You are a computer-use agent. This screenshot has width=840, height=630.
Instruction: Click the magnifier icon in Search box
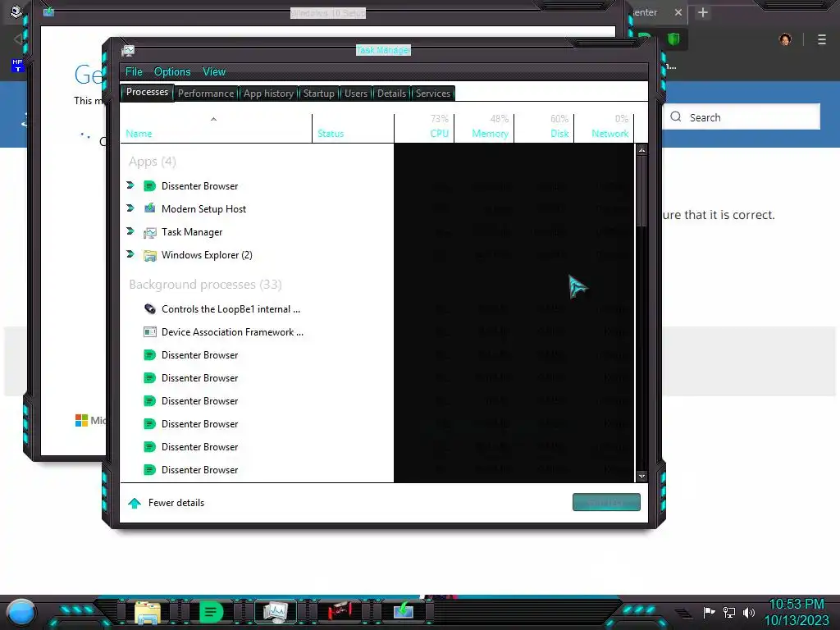pos(676,116)
